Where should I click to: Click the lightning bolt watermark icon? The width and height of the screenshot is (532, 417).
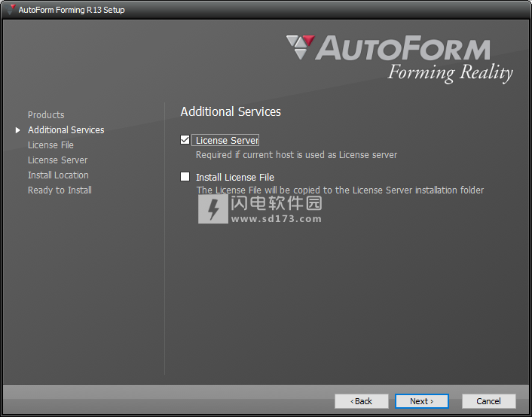[x=213, y=210]
